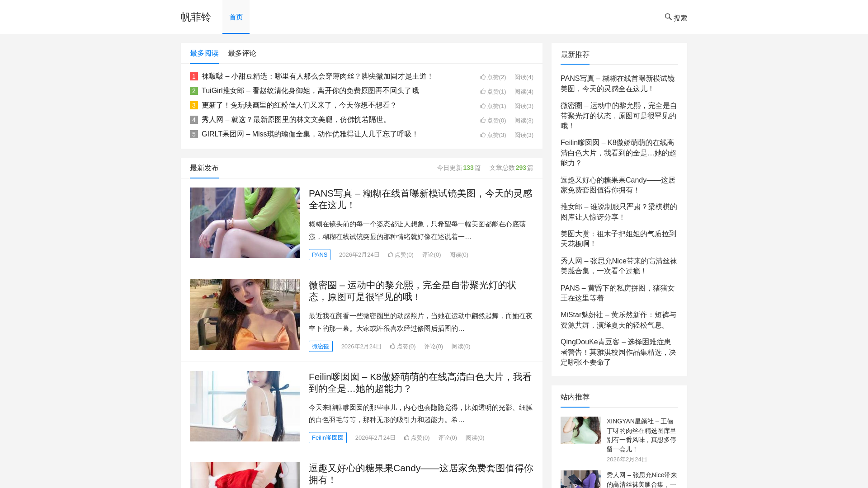Switch to the 最多阅读 tab
This screenshot has width=868, height=488.
pos(204,53)
